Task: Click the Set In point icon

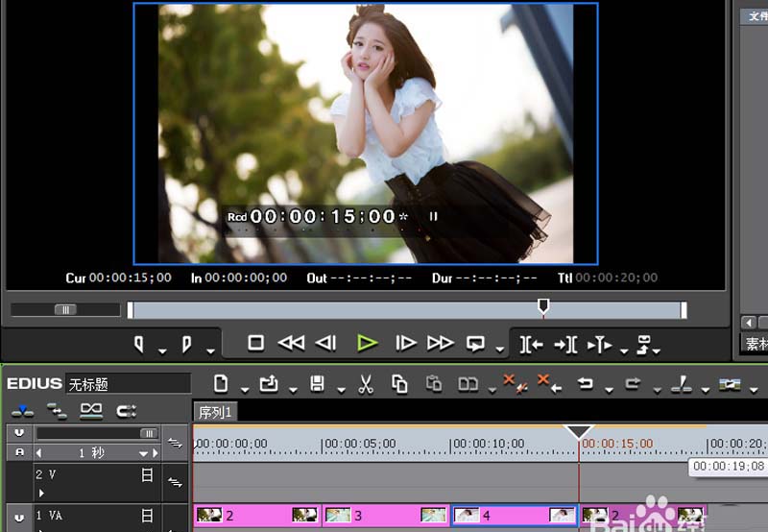Action: click(139, 344)
